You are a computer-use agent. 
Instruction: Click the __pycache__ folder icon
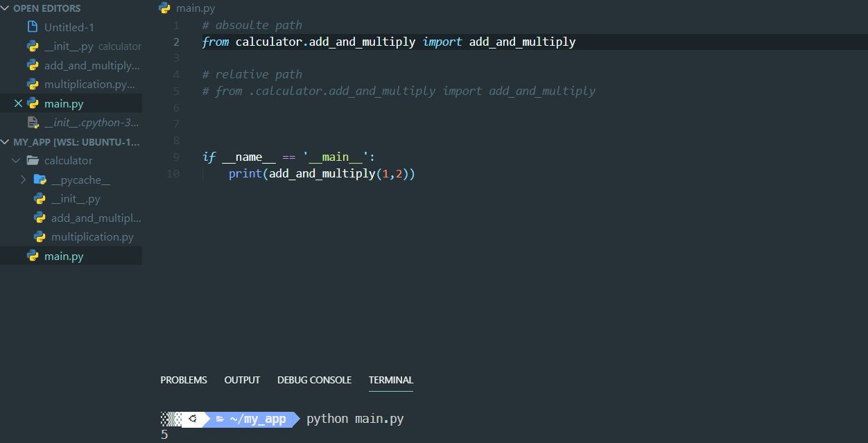click(40, 180)
